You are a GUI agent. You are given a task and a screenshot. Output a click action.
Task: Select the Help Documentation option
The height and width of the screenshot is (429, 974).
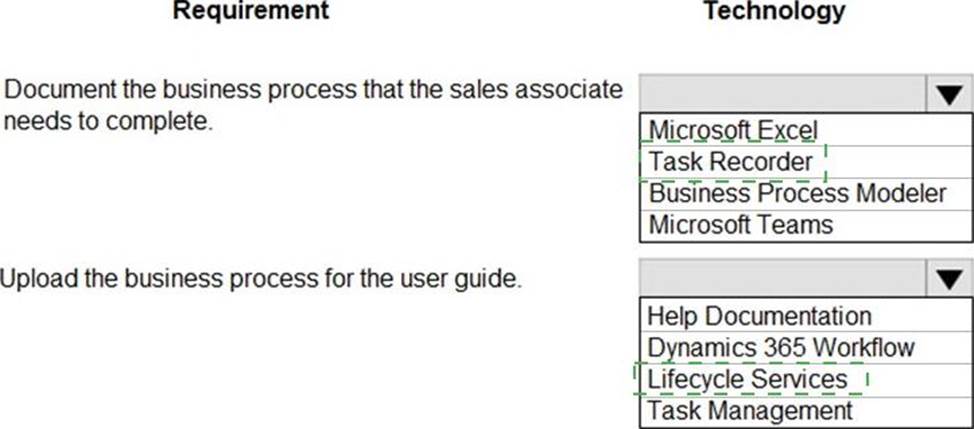(x=759, y=316)
